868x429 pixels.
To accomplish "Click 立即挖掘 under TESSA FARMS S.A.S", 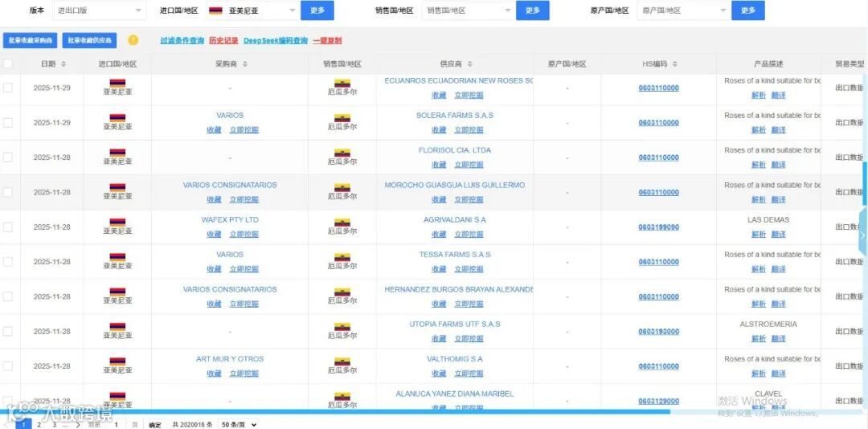I will 469,269.
